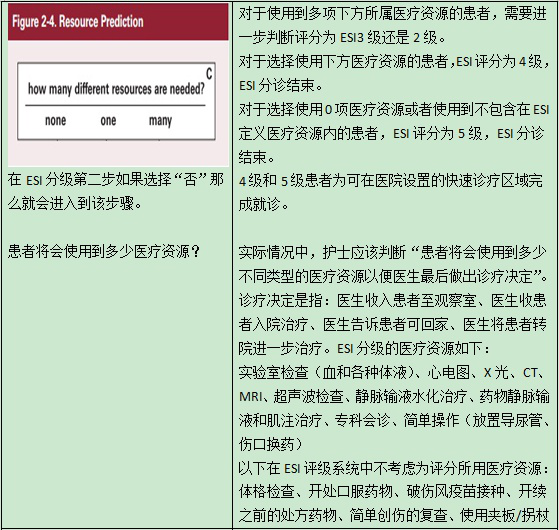The height and width of the screenshot is (530, 559).
Task: Click 'how many different resources are needed?' text
Action: [116, 89]
